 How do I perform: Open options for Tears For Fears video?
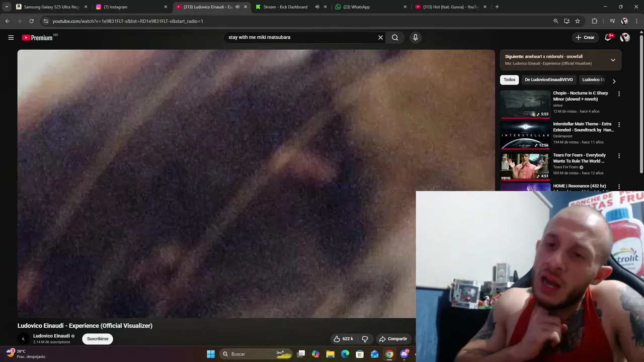(619, 156)
